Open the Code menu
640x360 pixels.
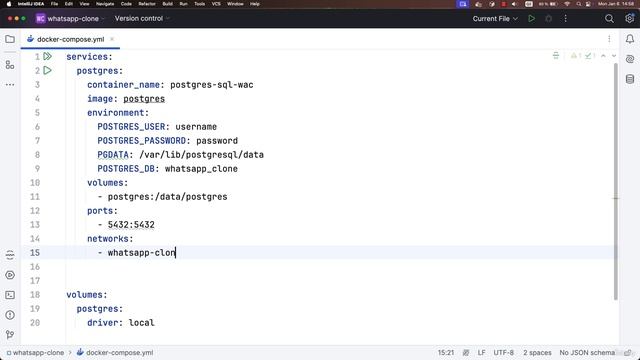point(126,4)
